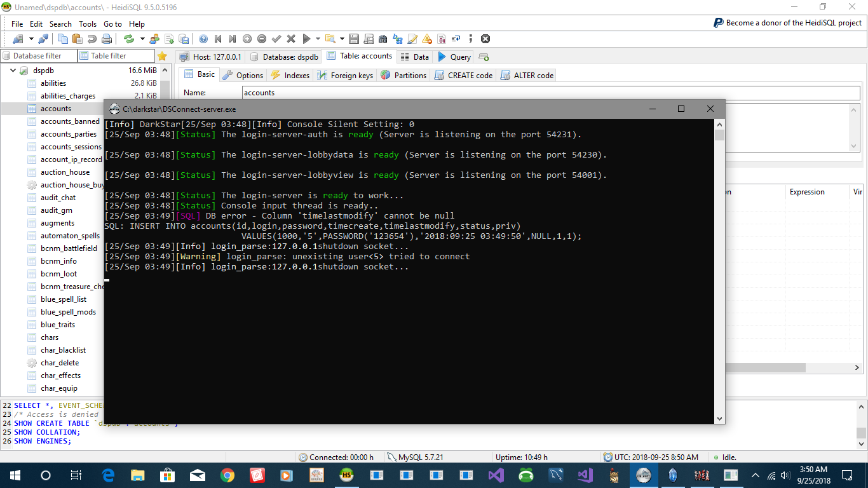The image size is (868, 488).
Task: Click the Copy toolbar icon
Action: coord(63,39)
